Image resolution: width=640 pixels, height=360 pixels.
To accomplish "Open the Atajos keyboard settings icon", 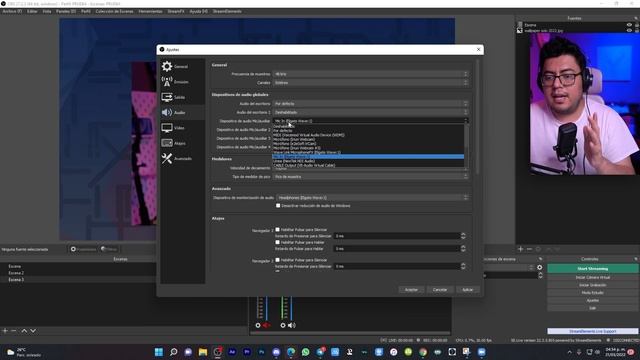I will pyautogui.click(x=167, y=143).
